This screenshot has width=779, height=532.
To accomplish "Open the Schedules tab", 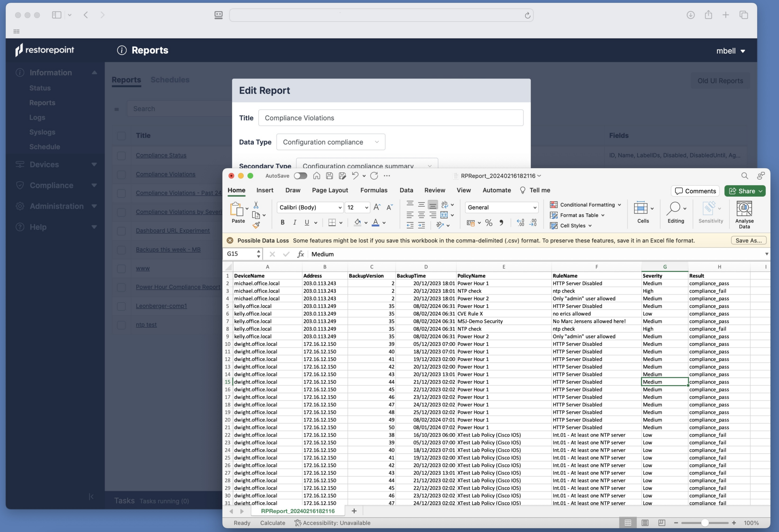I will point(170,80).
